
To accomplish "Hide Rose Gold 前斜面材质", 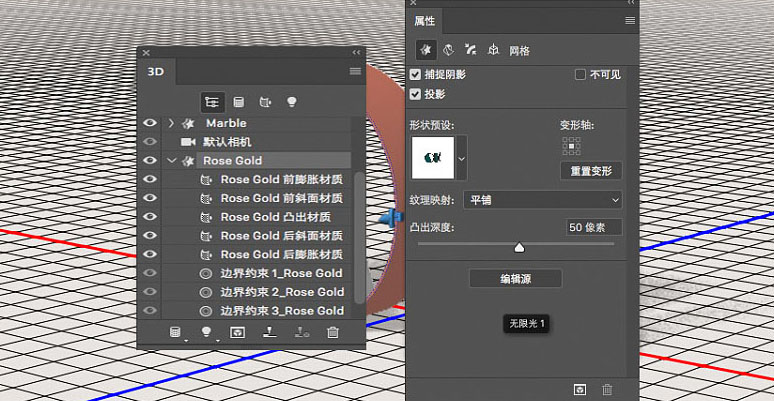I will (x=150, y=198).
